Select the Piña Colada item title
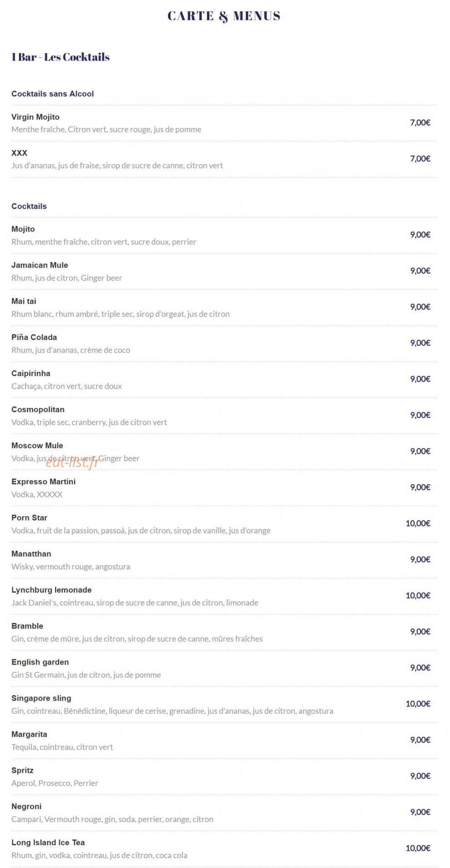The width and height of the screenshot is (450, 868). [x=34, y=337]
